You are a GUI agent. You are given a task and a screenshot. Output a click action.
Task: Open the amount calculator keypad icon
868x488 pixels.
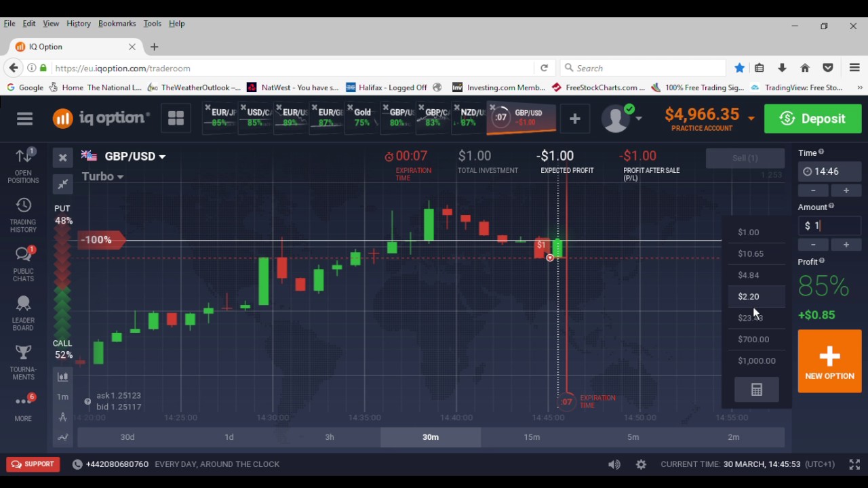pos(757,390)
